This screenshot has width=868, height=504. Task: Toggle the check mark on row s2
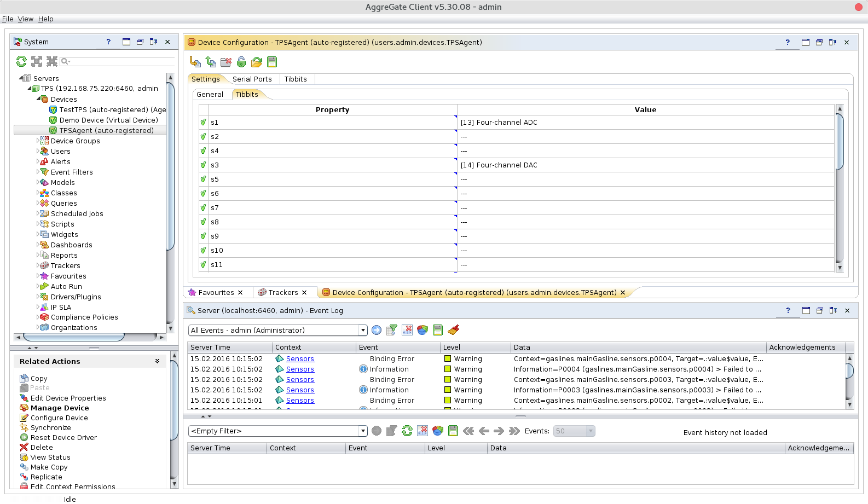[x=204, y=136]
